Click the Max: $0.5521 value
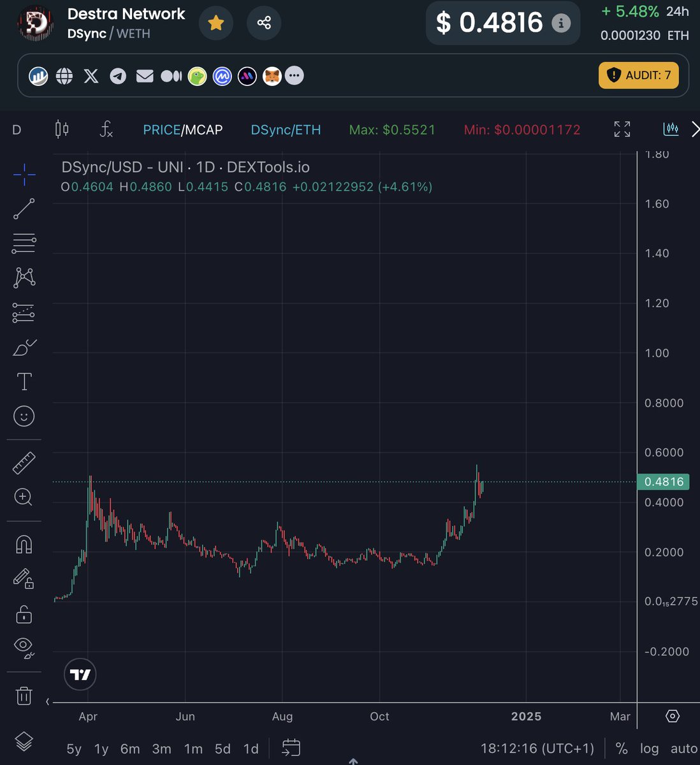This screenshot has width=700, height=765. click(392, 129)
